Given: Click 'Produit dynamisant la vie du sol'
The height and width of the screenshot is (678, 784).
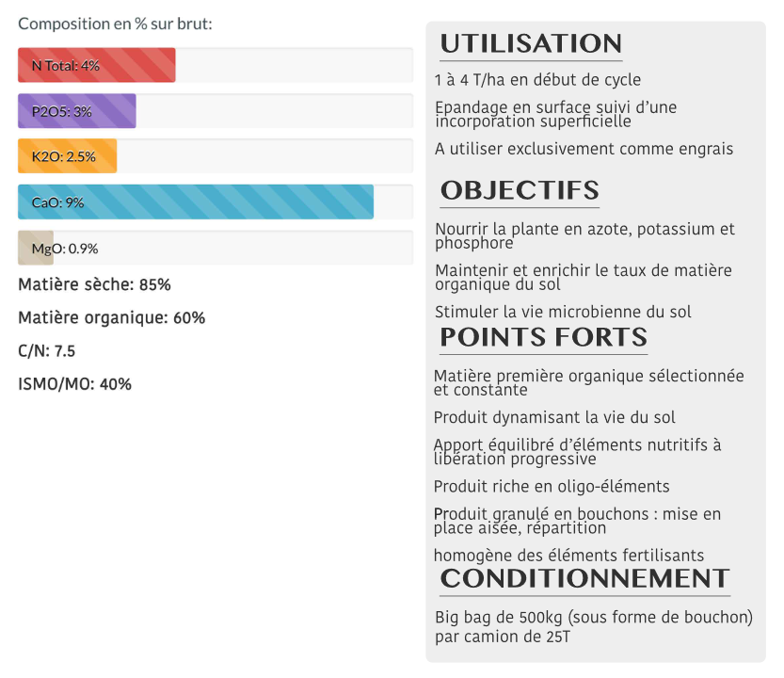Looking at the screenshot, I should pyautogui.click(x=554, y=417).
